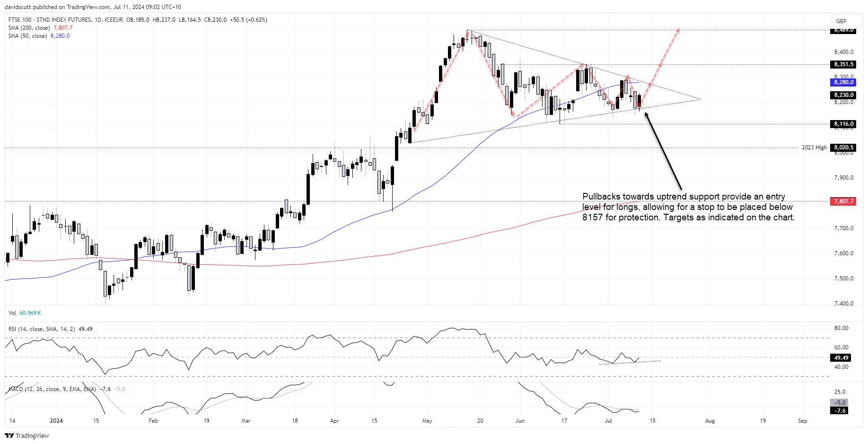868x444 pixels.
Task: Click the Vol 60.969K legend
Action: pos(25,313)
